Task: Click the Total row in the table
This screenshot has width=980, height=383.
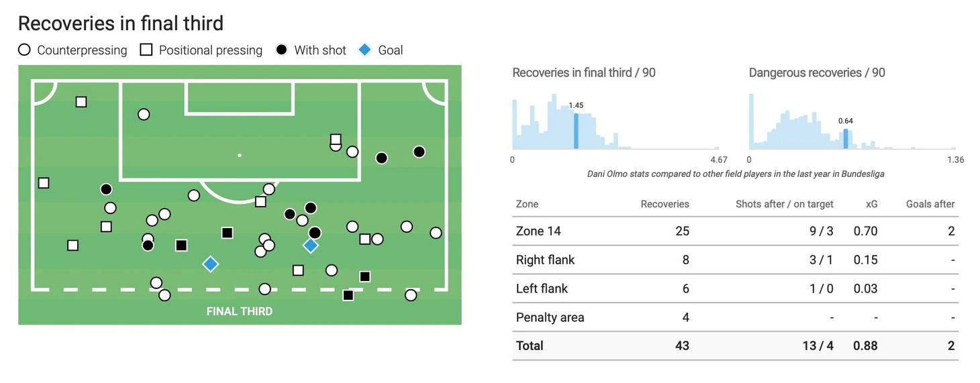Action: (x=735, y=346)
